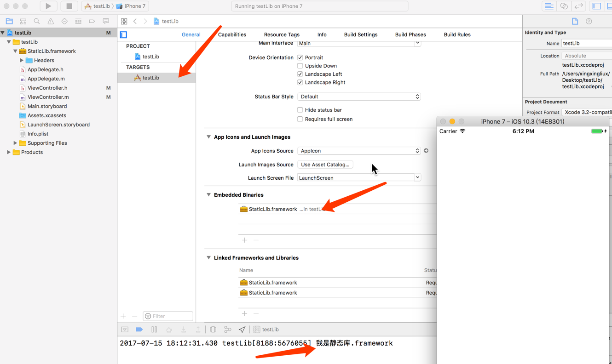Select the testLib scheme in toolbar
The width and height of the screenshot is (612, 364).
(98, 6)
